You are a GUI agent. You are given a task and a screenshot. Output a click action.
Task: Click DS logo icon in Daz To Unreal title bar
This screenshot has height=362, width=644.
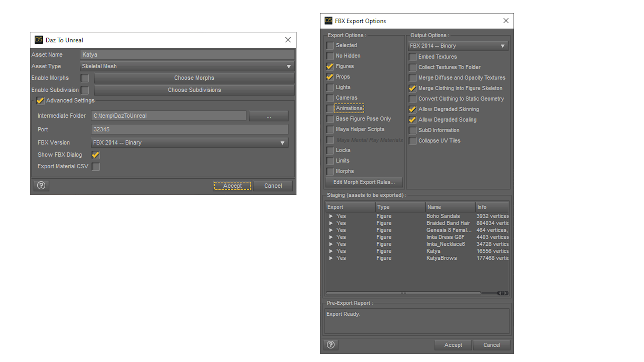(39, 40)
